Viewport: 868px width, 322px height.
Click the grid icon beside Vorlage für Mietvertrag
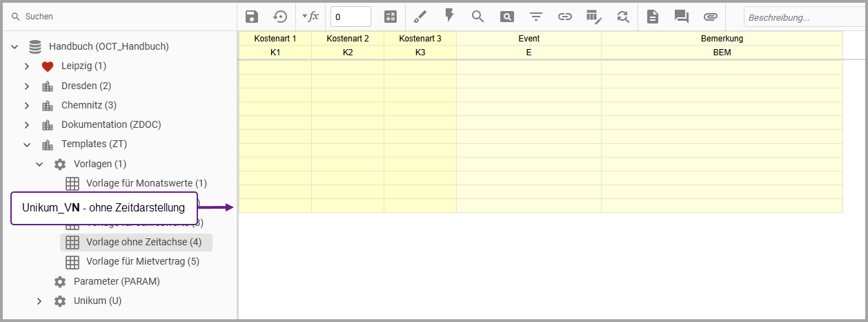pyautogui.click(x=72, y=262)
